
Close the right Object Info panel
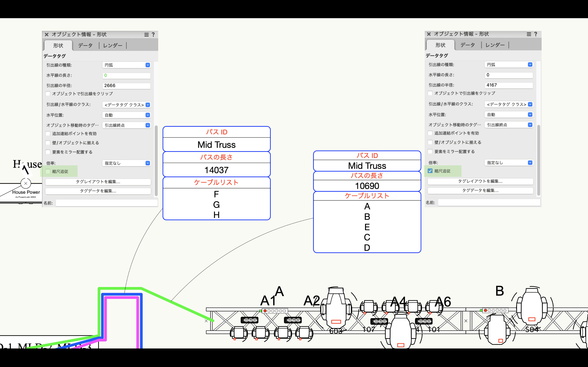click(429, 34)
